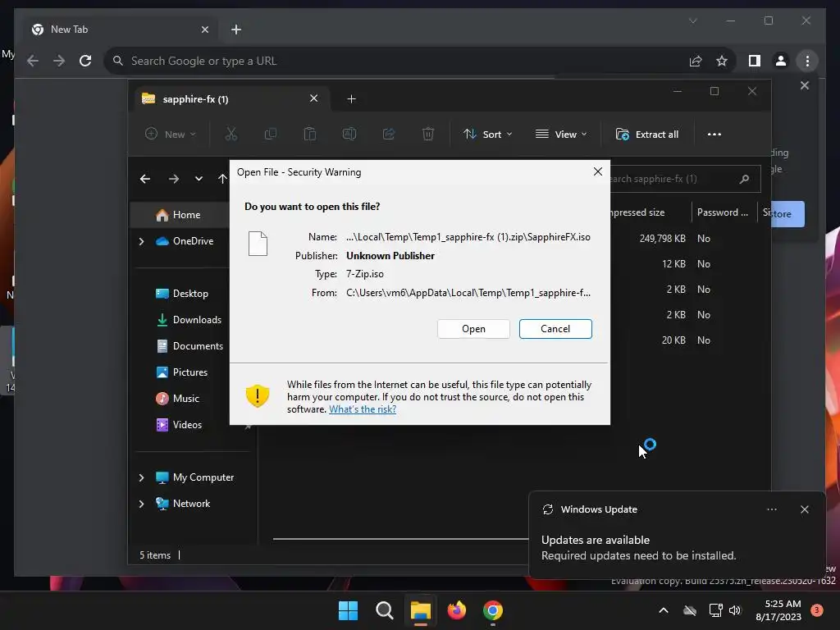This screenshot has height=630, width=840.
Task: Click Open in the Security Warning dialog
Action: coord(473,329)
